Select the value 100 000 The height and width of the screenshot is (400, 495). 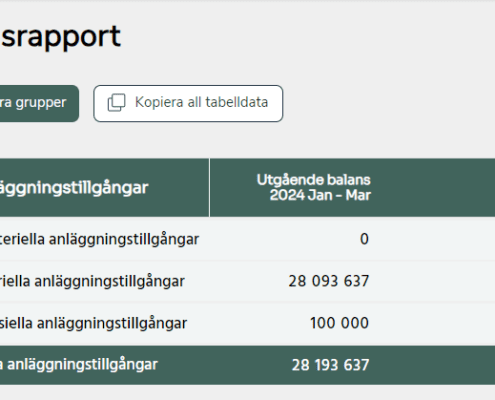click(339, 323)
